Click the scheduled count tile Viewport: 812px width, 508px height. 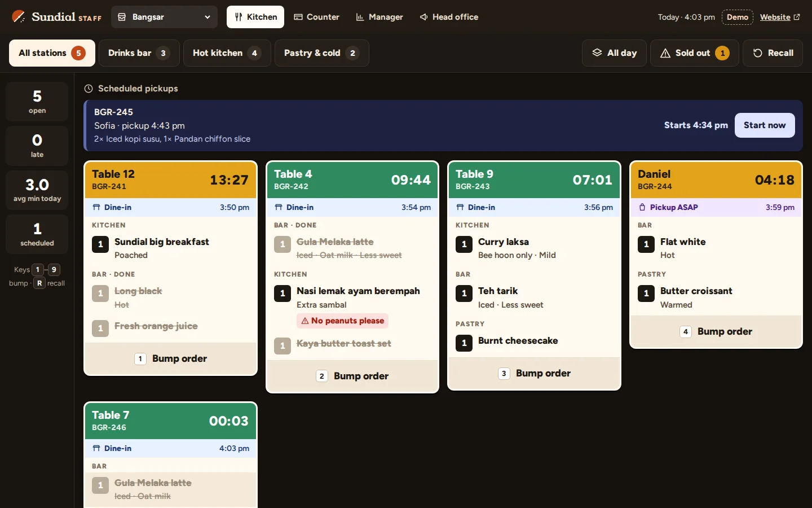point(37,234)
